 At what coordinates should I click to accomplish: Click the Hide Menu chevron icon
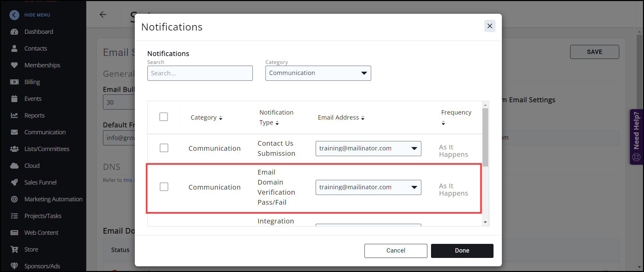coord(14,15)
